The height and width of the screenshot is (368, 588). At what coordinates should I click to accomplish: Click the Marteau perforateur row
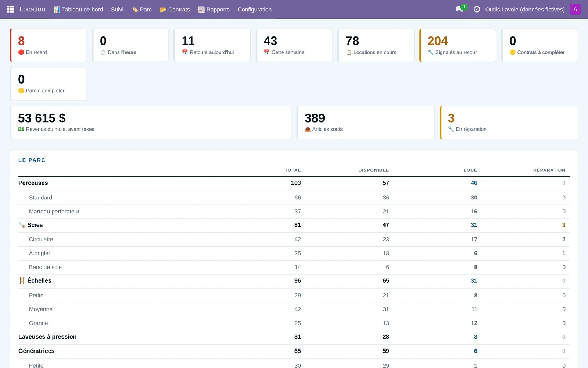pos(294,212)
